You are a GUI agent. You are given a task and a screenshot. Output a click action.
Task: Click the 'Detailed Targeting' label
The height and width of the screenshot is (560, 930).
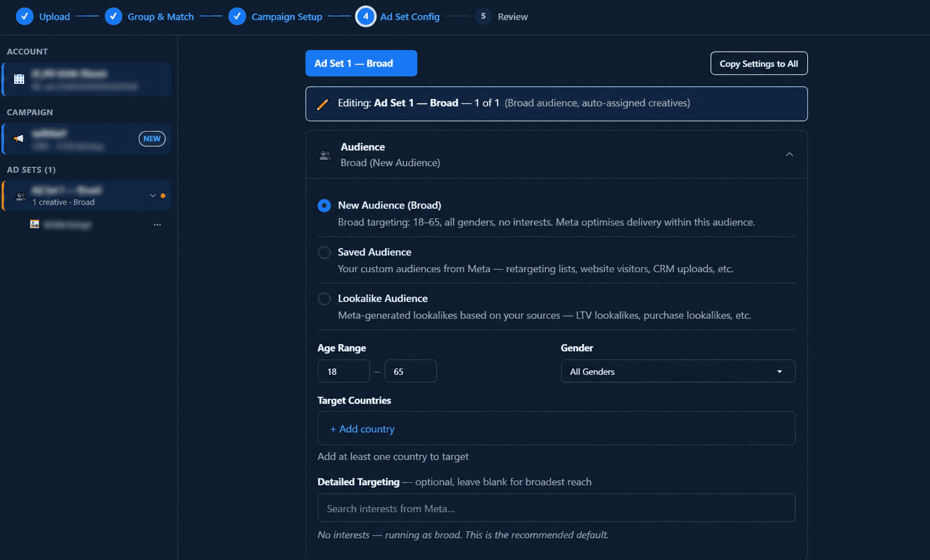point(359,482)
